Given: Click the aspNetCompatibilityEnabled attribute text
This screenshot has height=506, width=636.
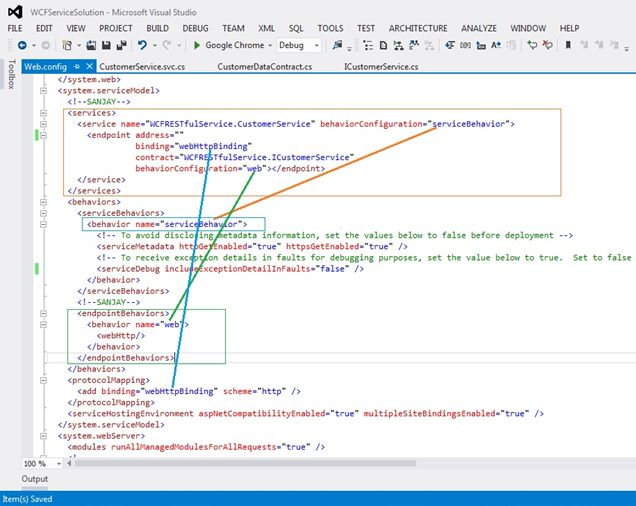Looking at the screenshot, I should coord(262,413).
